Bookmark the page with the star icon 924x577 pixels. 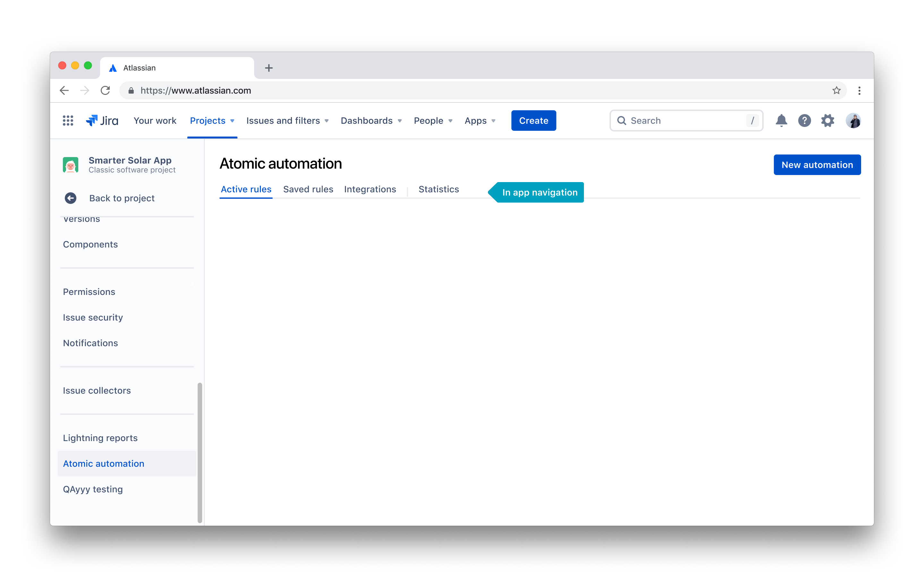pyautogui.click(x=836, y=90)
